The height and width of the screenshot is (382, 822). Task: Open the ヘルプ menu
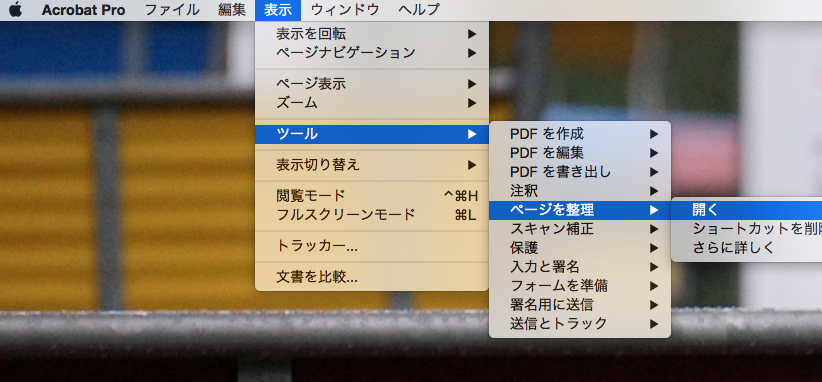(419, 10)
